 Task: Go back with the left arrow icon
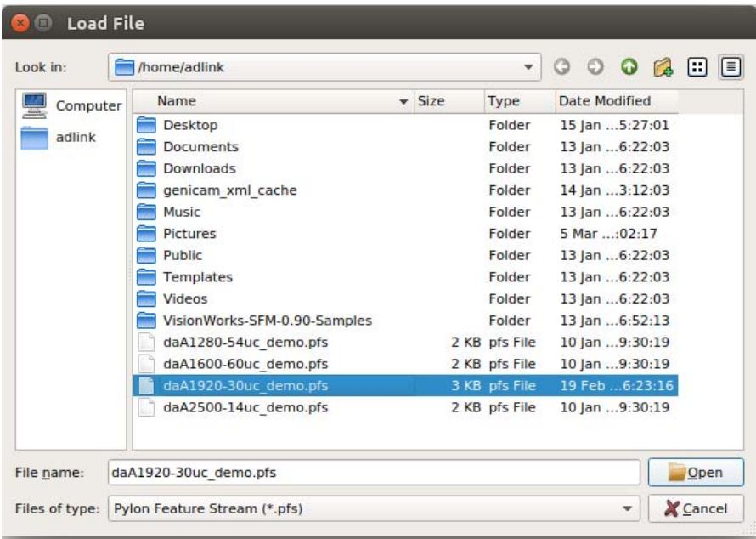(x=561, y=67)
